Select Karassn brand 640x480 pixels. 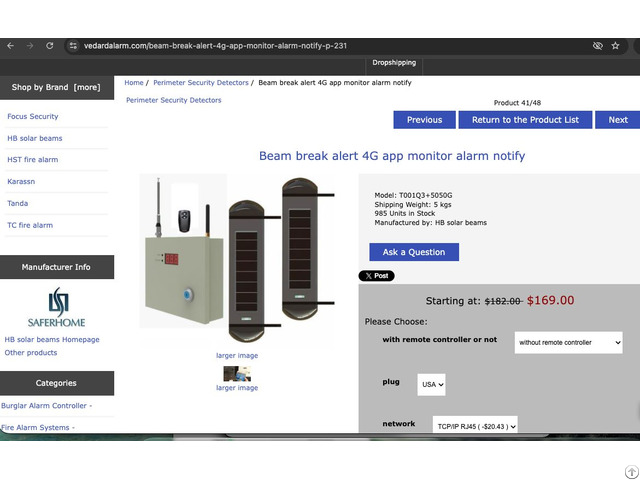[21, 181]
